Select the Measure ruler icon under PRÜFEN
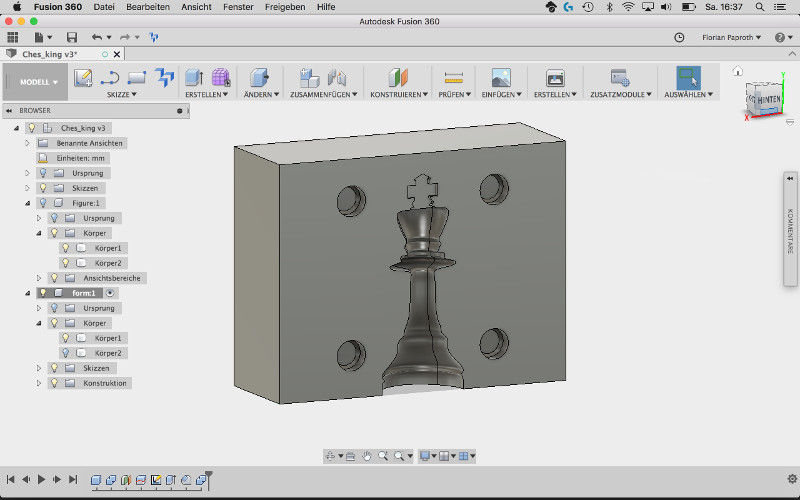 click(454, 77)
